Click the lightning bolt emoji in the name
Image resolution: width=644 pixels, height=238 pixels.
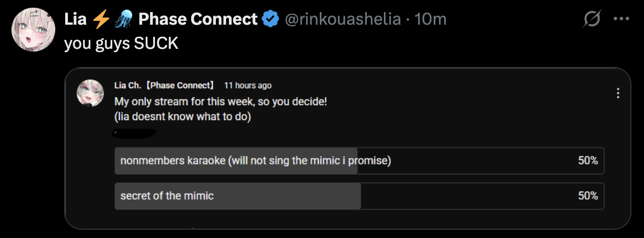click(x=101, y=20)
